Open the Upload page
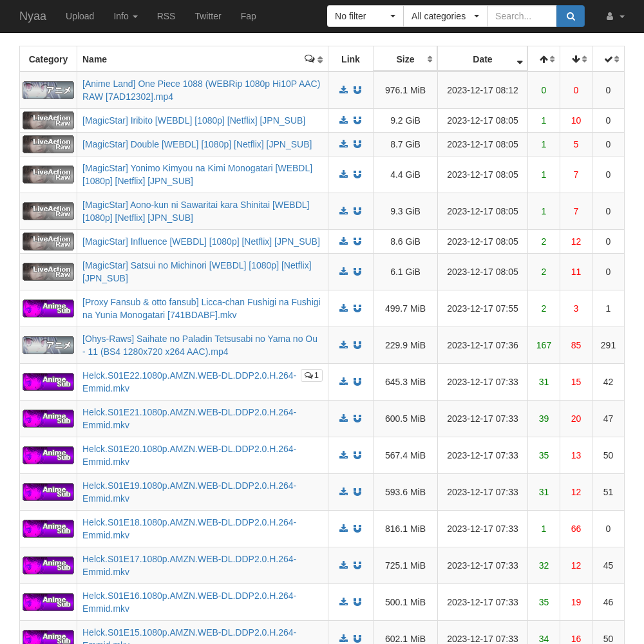This screenshot has width=644, height=644. click(80, 16)
